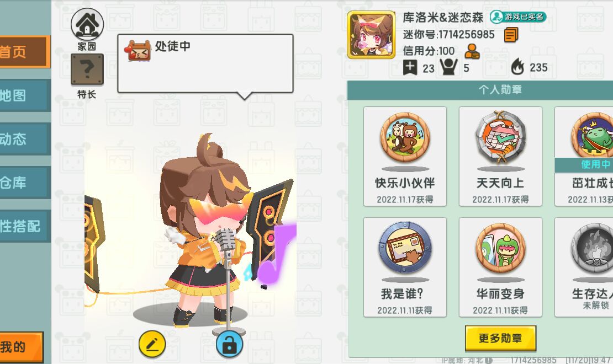Tap the bookmark plus follow count icon
The width and height of the screenshot is (613, 364).
pyautogui.click(x=410, y=67)
